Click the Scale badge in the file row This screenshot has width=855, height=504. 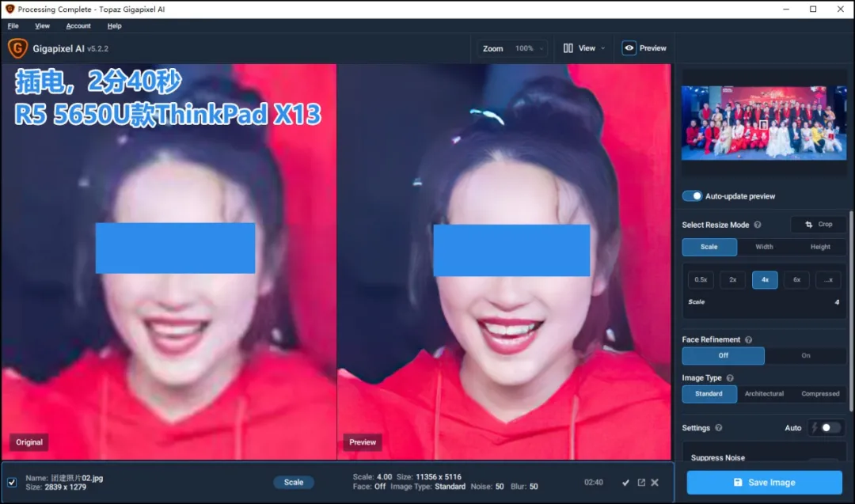pyautogui.click(x=294, y=482)
